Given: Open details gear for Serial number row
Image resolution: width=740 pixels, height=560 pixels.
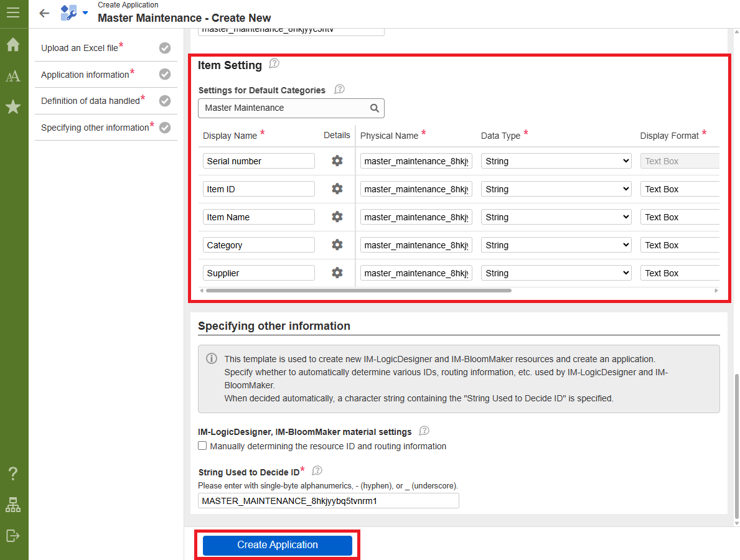Looking at the screenshot, I should tap(337, 161).
